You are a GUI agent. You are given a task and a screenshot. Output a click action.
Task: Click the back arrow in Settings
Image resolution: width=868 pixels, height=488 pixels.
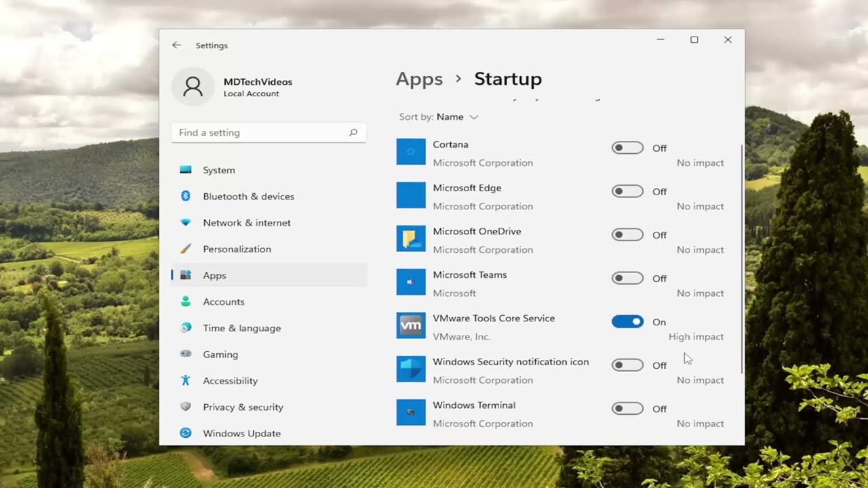[x=176, y=45]
